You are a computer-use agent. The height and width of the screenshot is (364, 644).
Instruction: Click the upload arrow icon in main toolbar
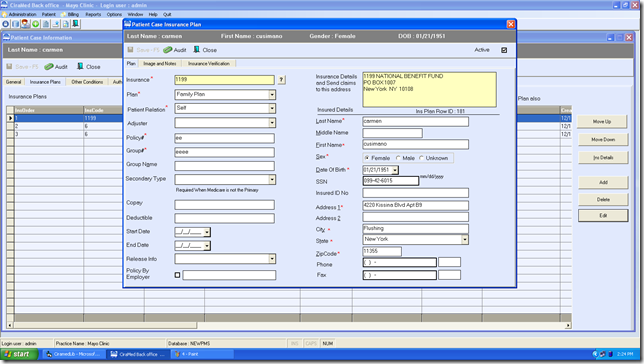click(x=55, y=24)
